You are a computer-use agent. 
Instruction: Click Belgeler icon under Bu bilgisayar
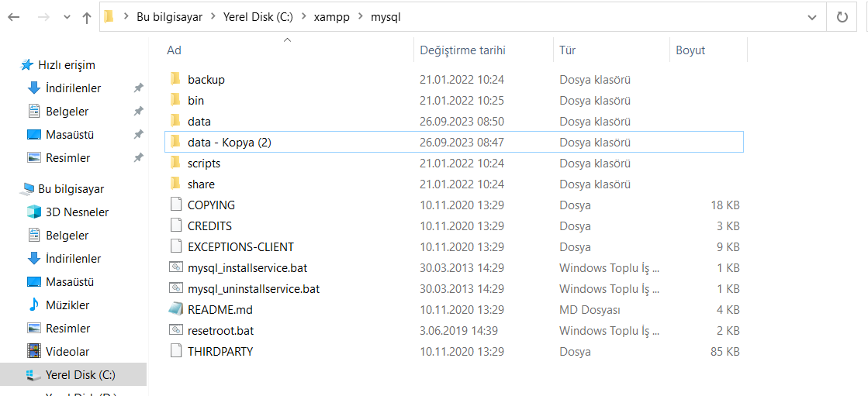34,235
